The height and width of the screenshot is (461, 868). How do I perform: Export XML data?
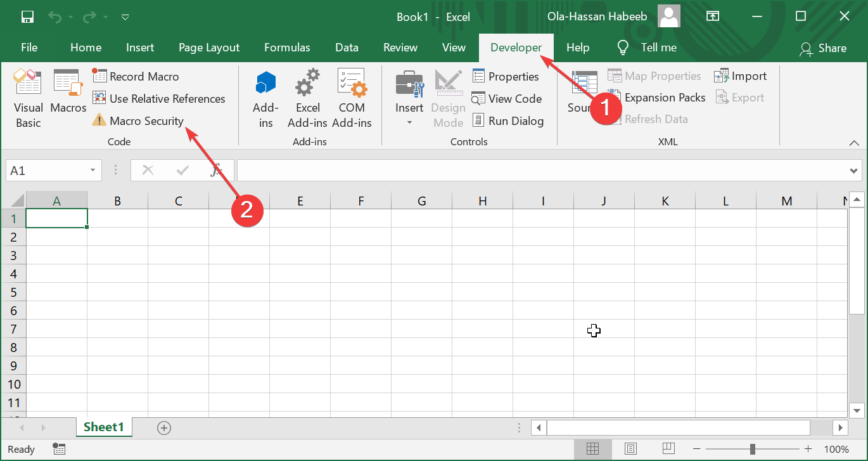point(740,98)
